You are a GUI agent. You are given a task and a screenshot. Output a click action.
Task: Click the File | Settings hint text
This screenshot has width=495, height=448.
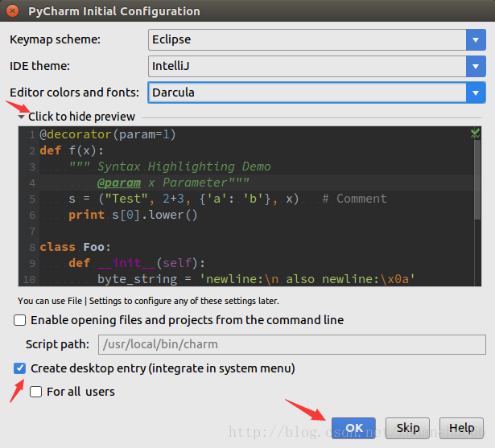point(148,301)
